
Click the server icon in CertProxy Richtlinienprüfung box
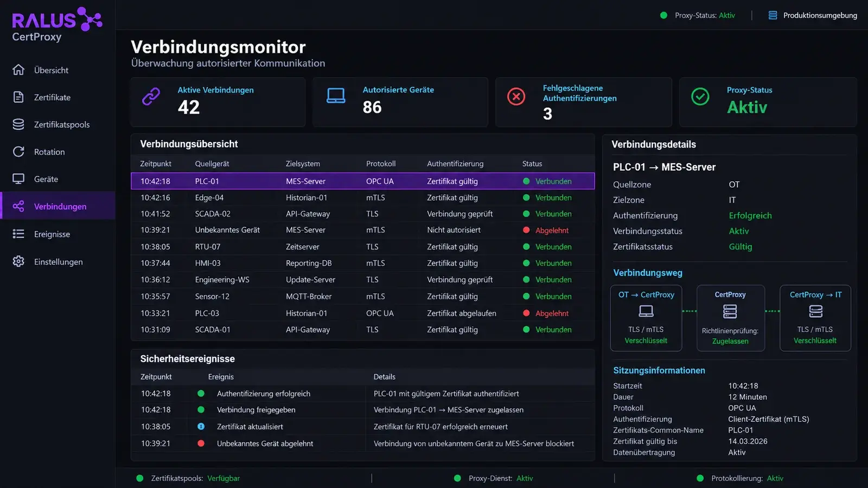point(730,312)
